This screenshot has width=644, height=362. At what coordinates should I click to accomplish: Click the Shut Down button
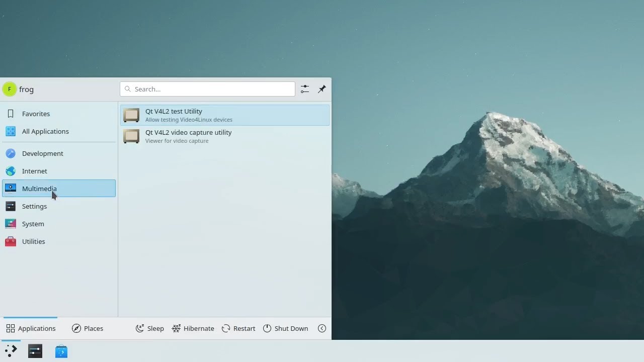coord(285,328)
